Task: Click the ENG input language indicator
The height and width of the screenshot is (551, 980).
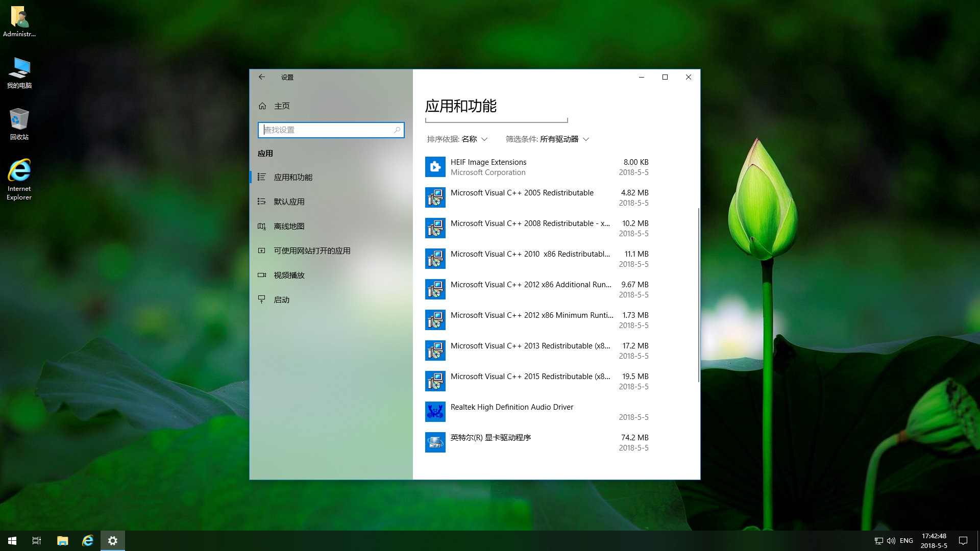Action: tap(906, 541)
